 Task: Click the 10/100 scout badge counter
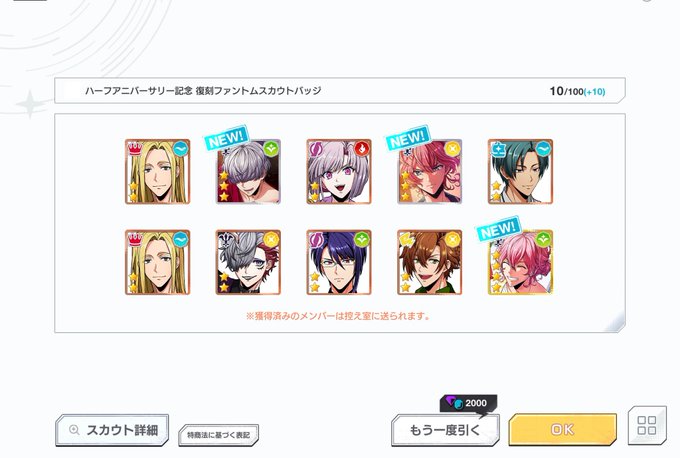577,91
